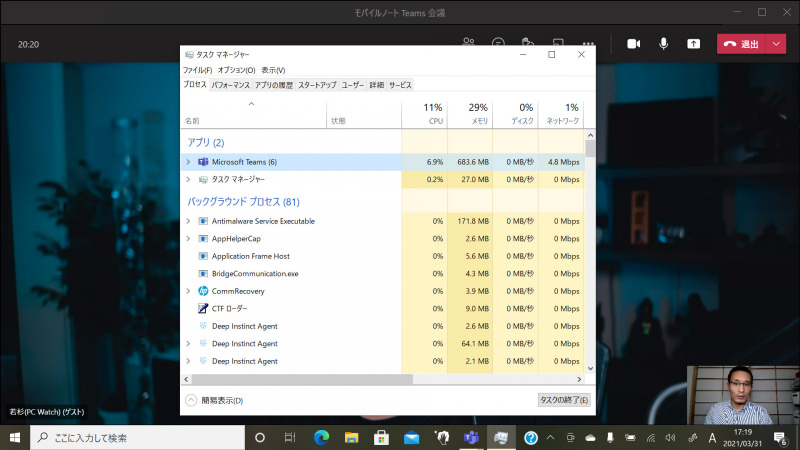Expand the Microsoft Teams (6) process group
This screenshot has width=800, height=450.
tap(188, 162)
